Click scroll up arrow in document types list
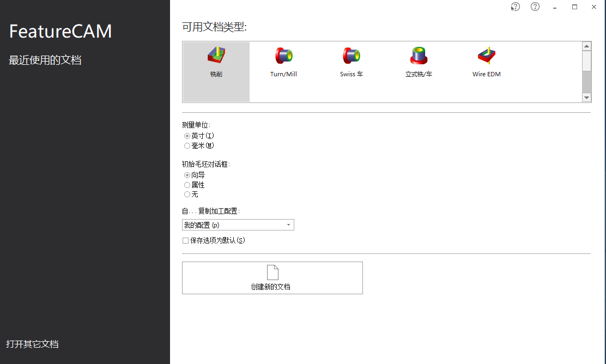 click(587, 46)
